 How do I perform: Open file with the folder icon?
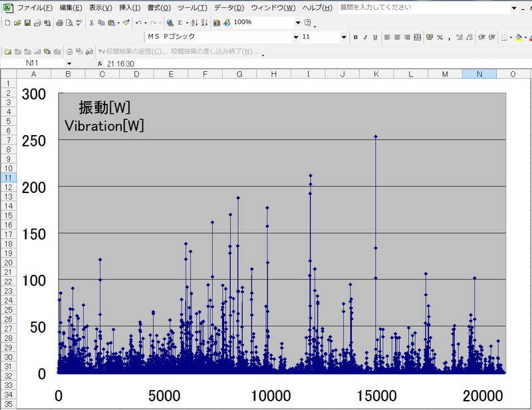pyautogui.click(x=17, y=23)
